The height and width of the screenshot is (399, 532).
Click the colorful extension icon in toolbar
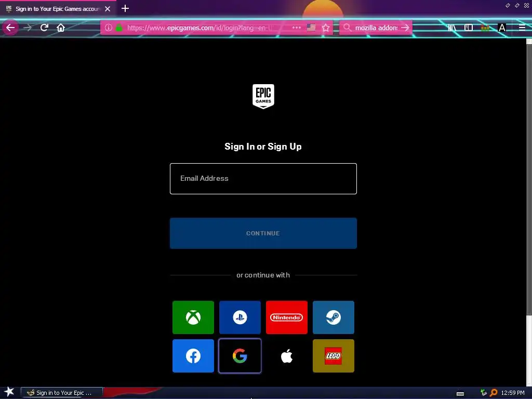(485, 28)
